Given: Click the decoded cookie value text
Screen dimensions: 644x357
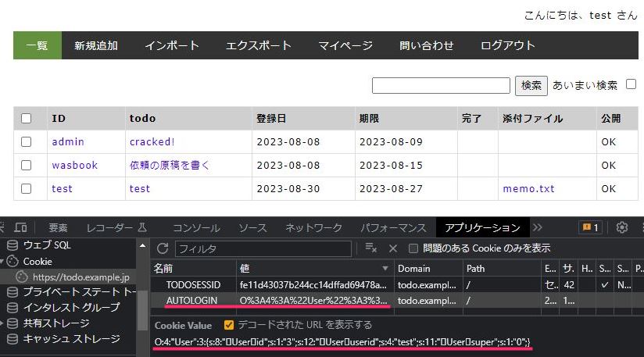Looking at the screenshot, I should tap(342, 341).
